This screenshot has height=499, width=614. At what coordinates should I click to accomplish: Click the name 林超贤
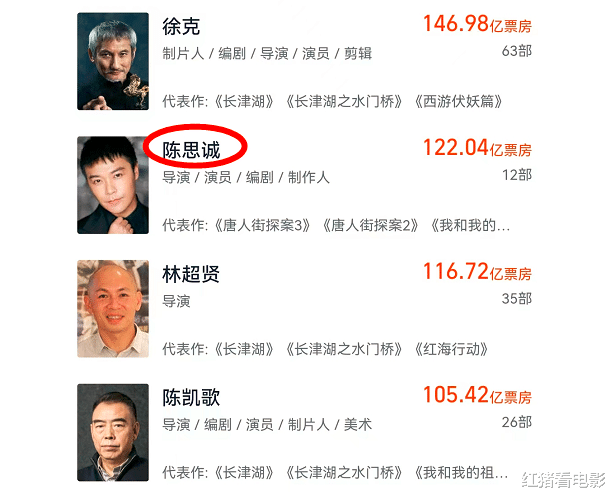point(191,274)
